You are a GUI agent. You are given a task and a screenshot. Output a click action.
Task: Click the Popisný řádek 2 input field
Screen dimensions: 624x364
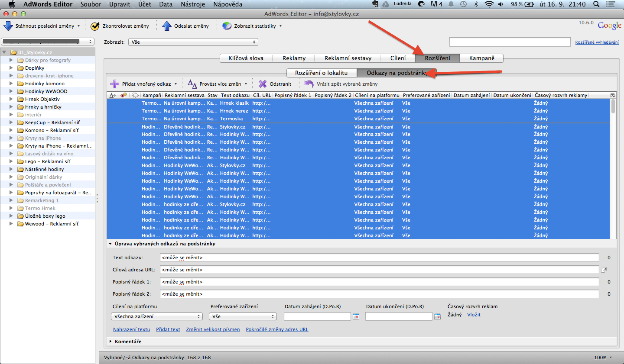coord(380,294)
